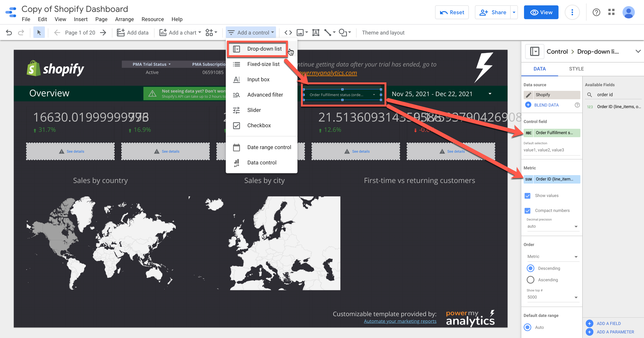Viewport: 644px width, 338px height.
Task: Select the arrow selection mode tool
Action: tap(39, 33)
